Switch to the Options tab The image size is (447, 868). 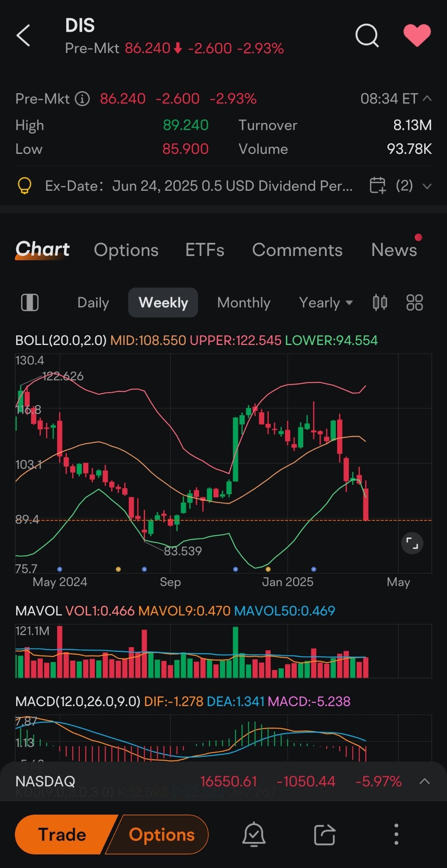[126, 250]
